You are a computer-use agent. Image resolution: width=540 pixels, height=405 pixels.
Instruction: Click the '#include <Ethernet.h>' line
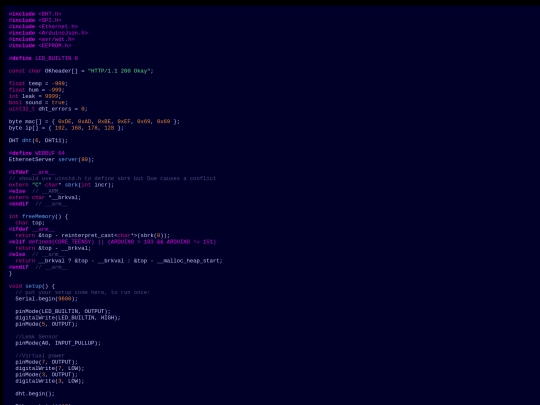click(x=43, y=27)
